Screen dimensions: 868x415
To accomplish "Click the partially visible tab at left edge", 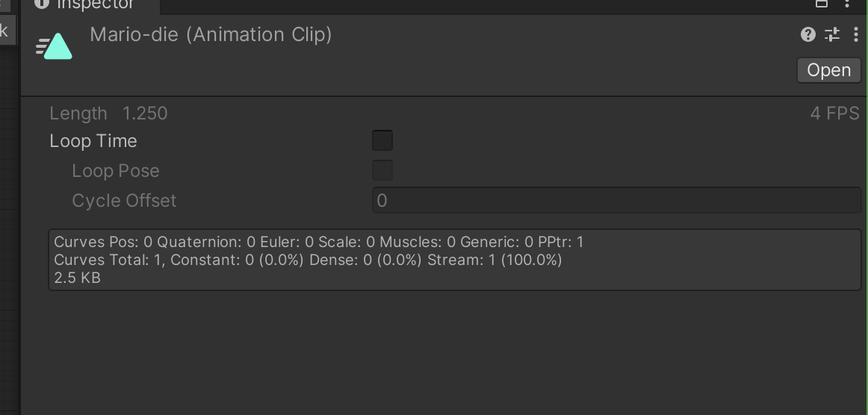I will 7,31.
